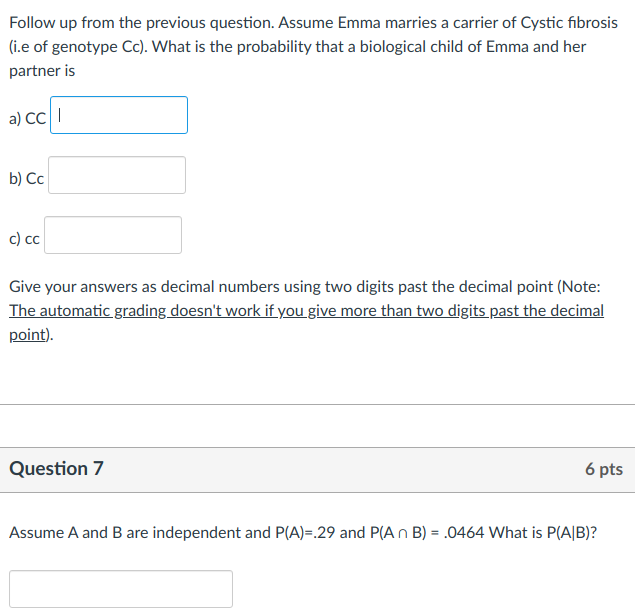Viewport: 635px width, 613px height.
Task: Click the underlined automatic grading note
Action: pos(306,311)
